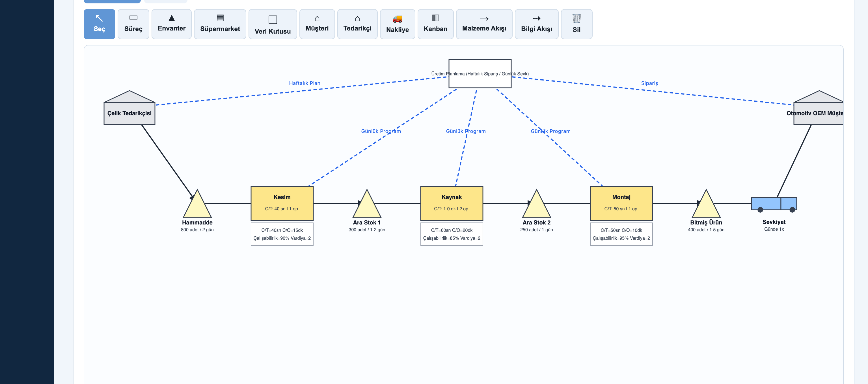Select the Tedarikçi tool

point(357,24)
